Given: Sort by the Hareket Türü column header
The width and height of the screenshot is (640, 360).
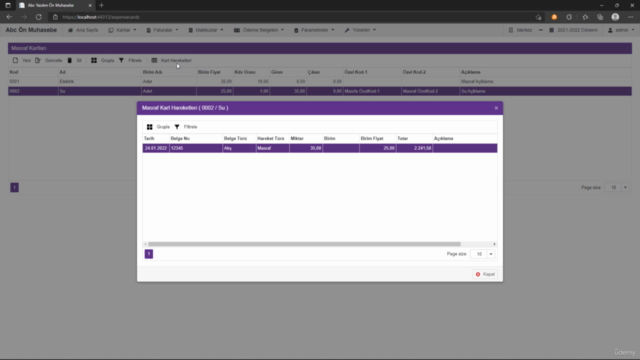Looking at the screenshot, I should click(x=272, y=138).
